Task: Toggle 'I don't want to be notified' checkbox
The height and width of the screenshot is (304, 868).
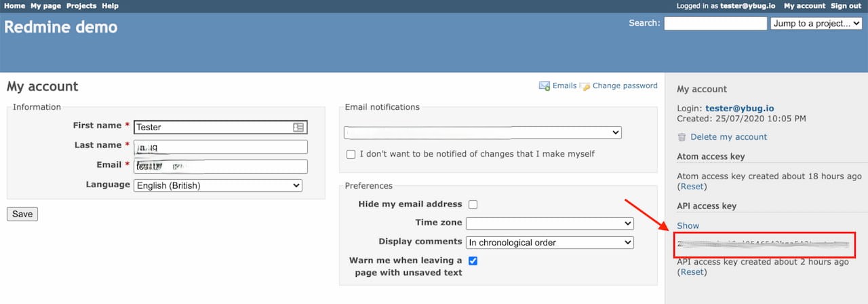Action: click(x=351, y=154)
